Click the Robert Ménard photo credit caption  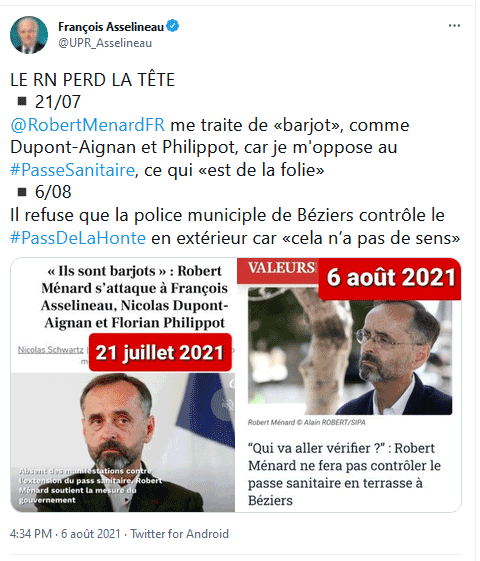(x=307, y=422)
